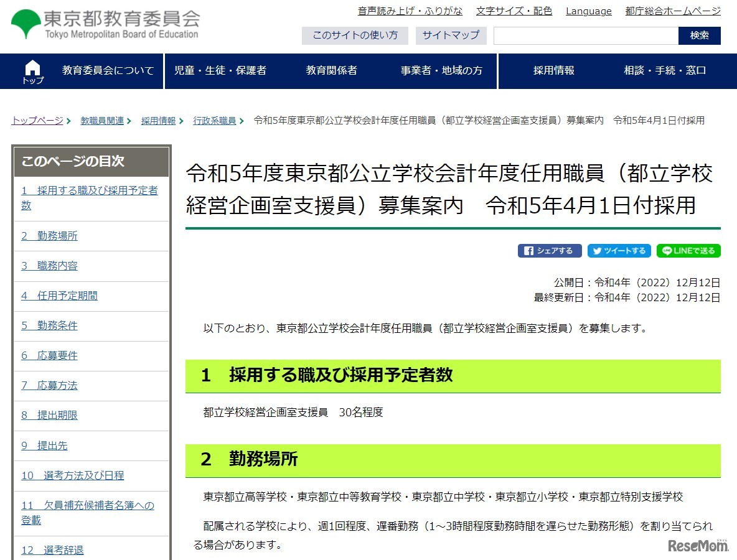Click the Language link

(588, 11)
